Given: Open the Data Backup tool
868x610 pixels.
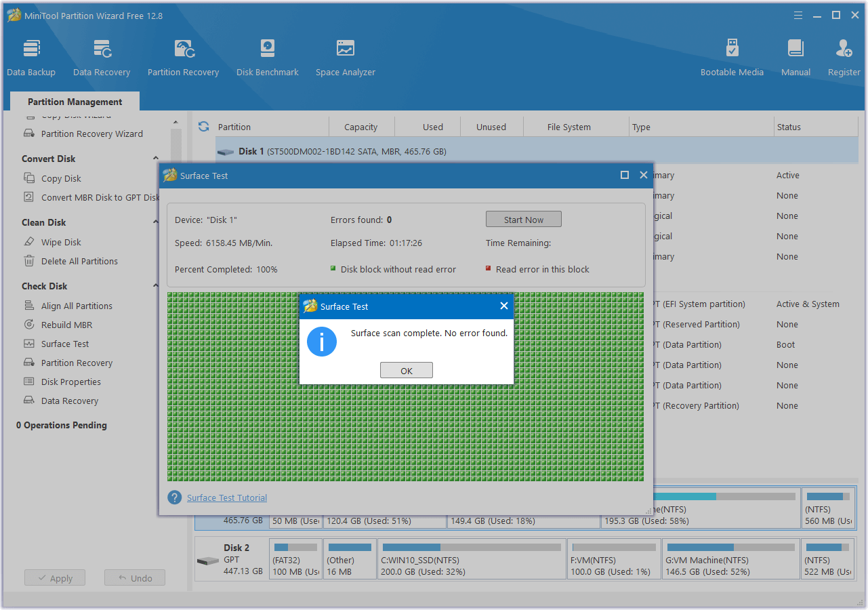Looking at the screenshot, I should [31, 58].
